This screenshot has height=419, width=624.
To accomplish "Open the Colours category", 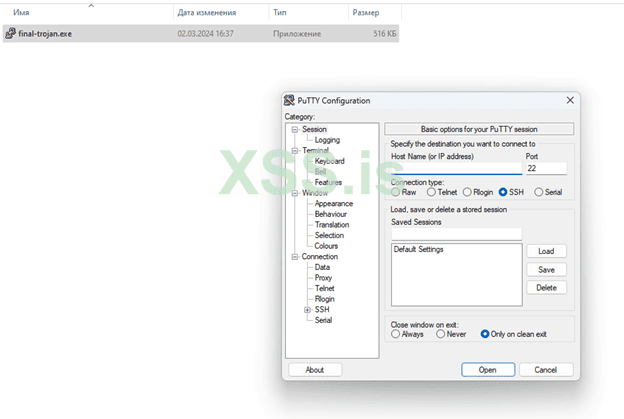I will coord(326,246).
